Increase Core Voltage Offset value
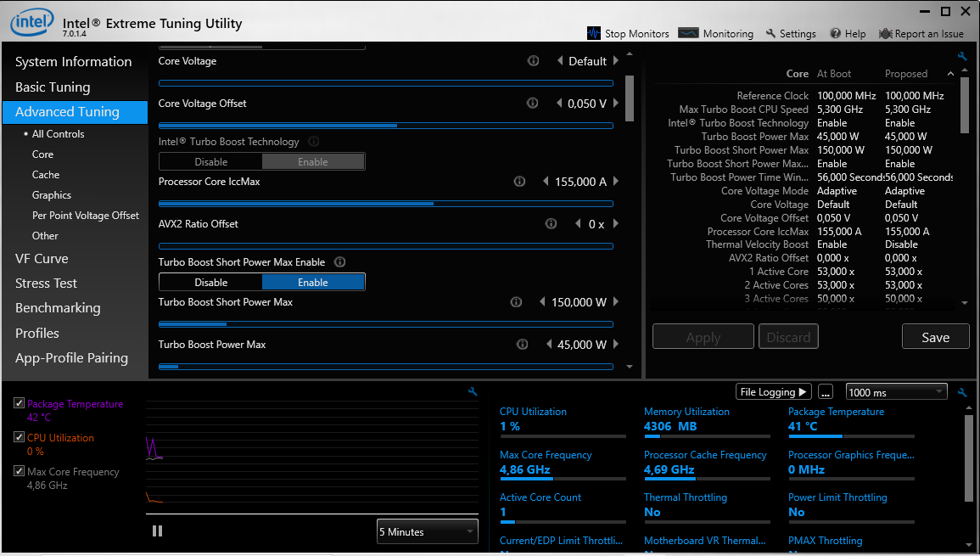 coord(616,104)
